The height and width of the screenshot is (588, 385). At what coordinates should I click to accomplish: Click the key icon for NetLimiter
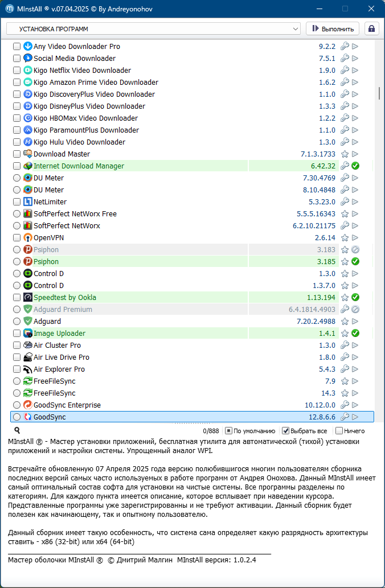coord(345,202)
